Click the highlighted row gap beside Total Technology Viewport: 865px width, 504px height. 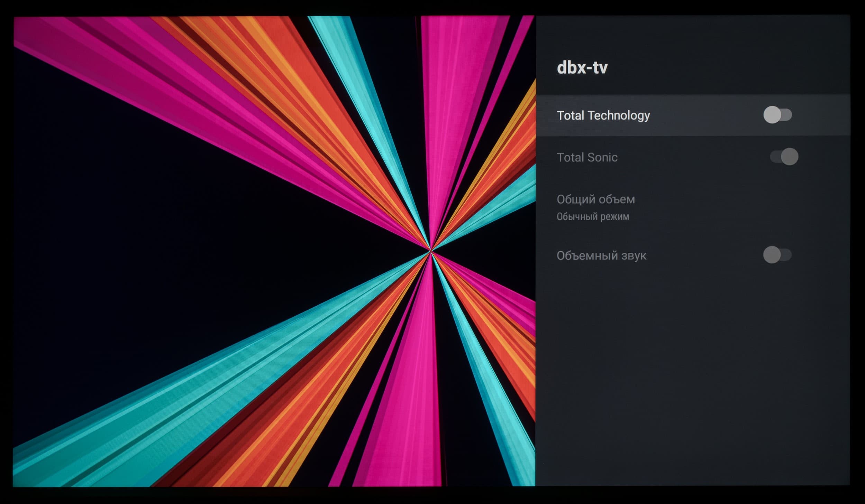coord(706,115)
